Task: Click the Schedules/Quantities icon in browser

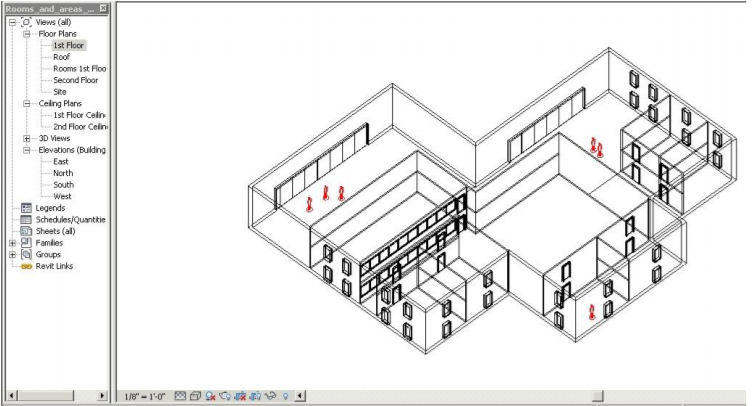Action: pos(26,219)
